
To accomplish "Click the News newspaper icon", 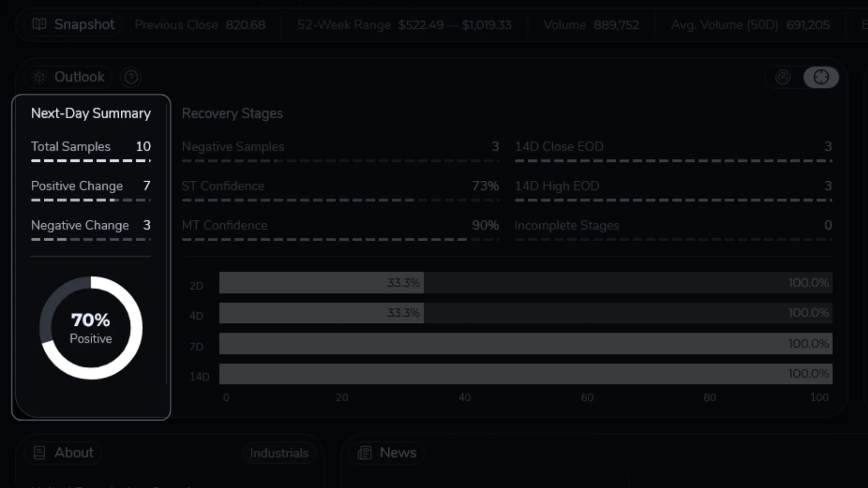I will [364, 453].
